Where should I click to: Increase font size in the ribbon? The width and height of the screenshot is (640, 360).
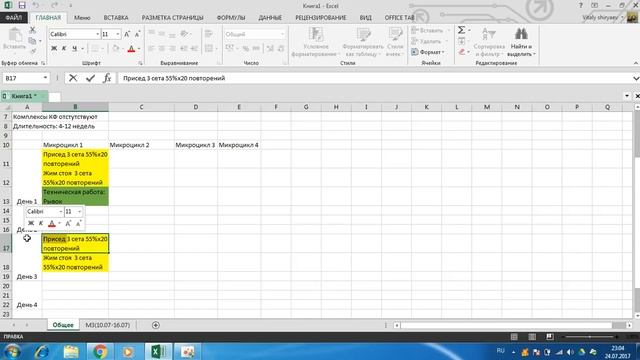pos(127,34)
